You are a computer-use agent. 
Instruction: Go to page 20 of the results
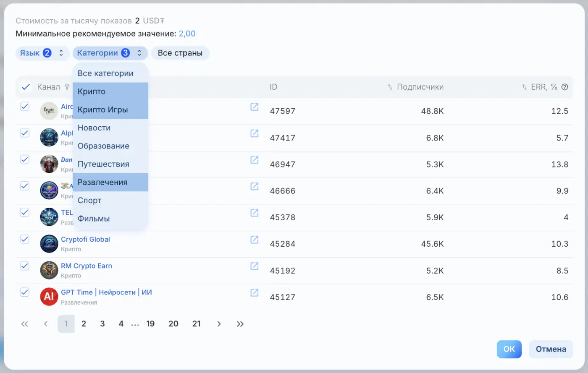(x=173, y=324)
